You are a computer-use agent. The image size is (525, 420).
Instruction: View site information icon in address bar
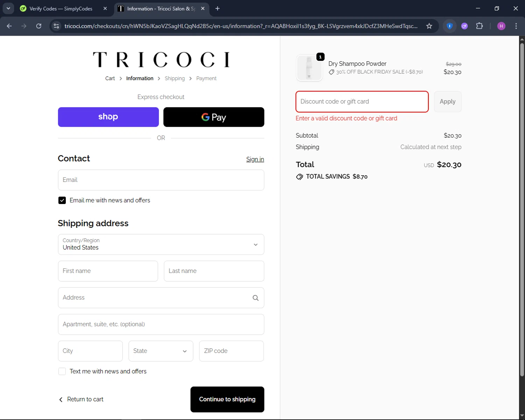tap(56, 26)
